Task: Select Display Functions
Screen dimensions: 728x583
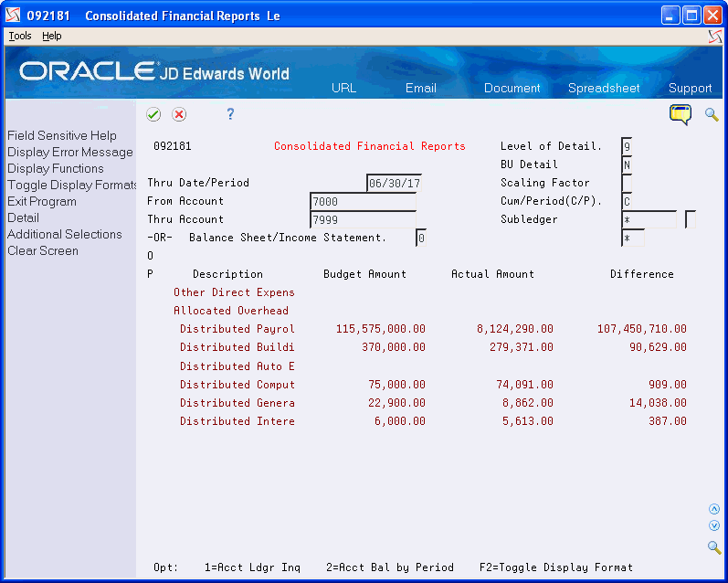Action: 55,169
